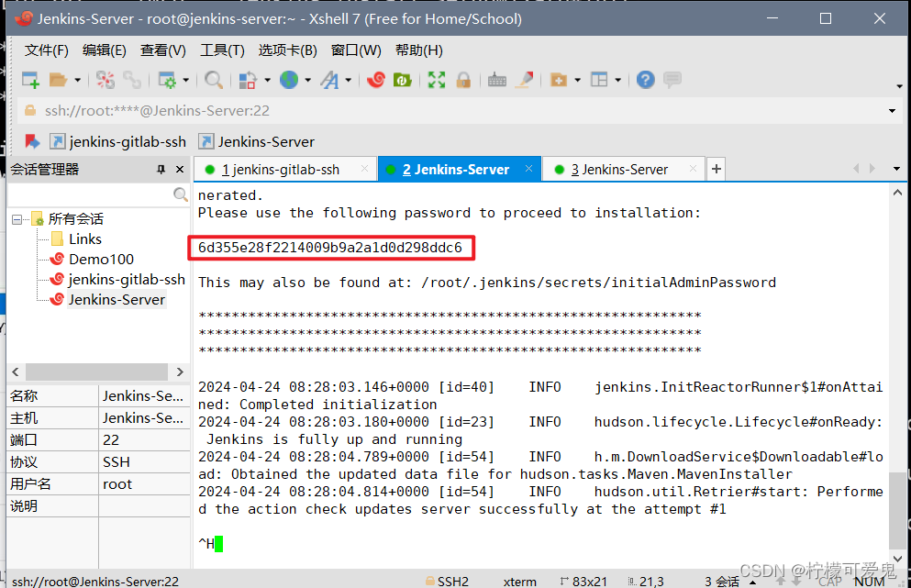The width and height of the screenshot is (911, 588).
Task: Expand the new folder icon dropdown arrow
Action: [x=577, y=80]
